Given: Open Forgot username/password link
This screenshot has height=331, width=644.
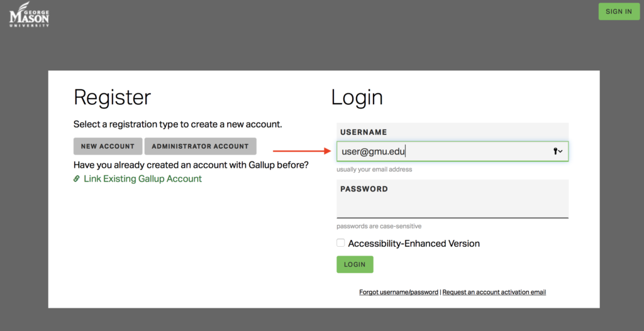Looking at the screenshot, I should [x=398, y=293].
